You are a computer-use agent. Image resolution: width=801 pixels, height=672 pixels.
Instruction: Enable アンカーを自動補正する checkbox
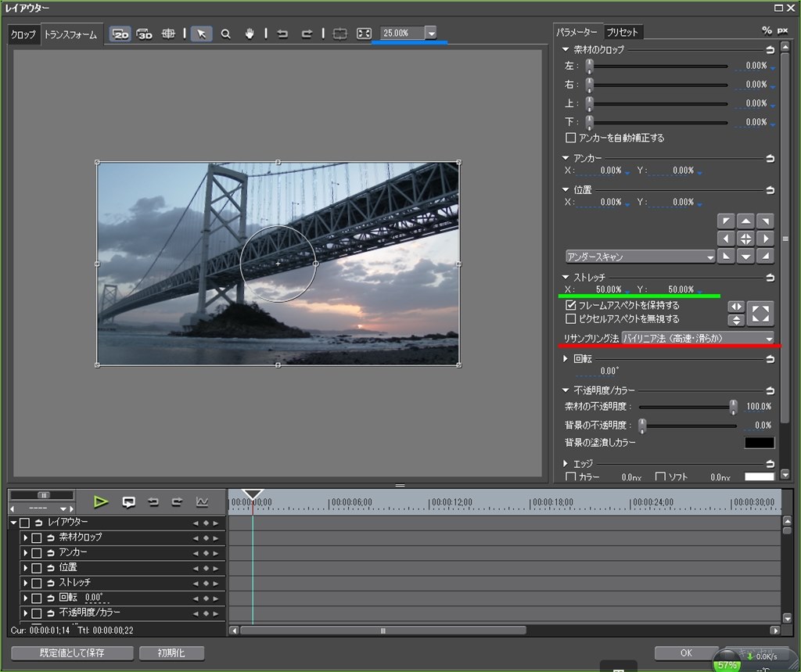(x=570, y=138)
